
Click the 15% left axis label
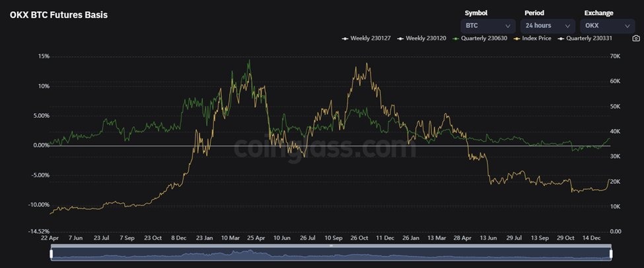point(44,56)
